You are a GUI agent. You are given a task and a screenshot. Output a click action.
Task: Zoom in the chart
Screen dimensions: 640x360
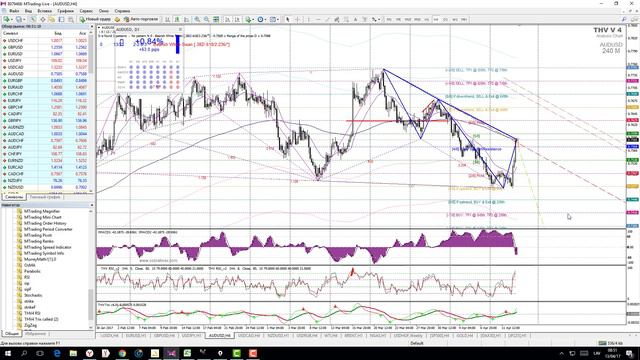197,19
